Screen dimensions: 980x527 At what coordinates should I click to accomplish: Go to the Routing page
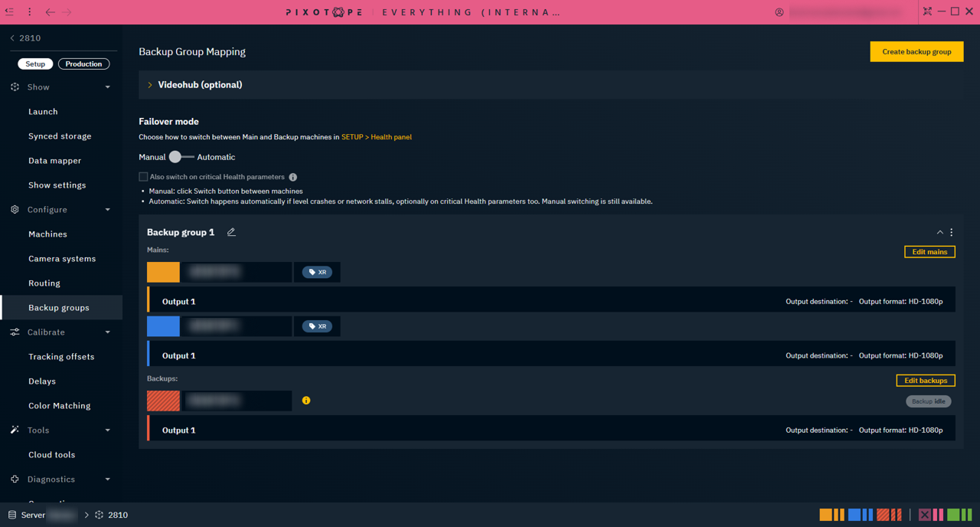tap(44, 283)
